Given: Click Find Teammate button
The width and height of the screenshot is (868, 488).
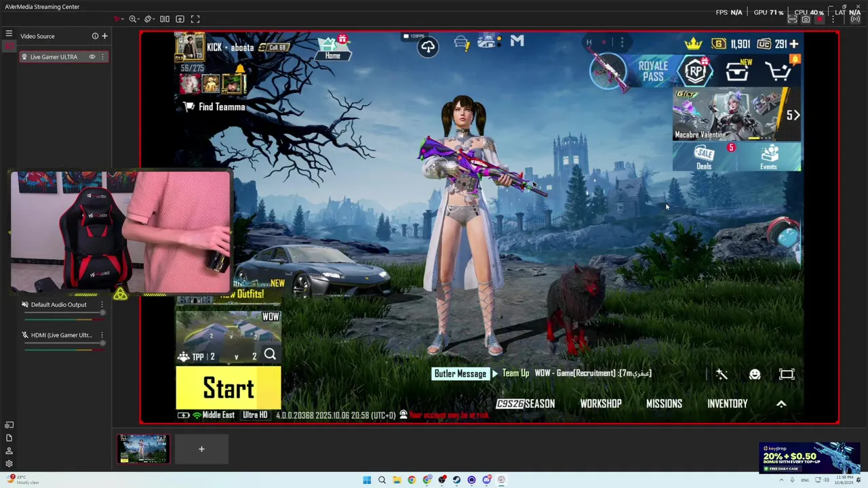Looking at the screenshot, I should (214, 107).
